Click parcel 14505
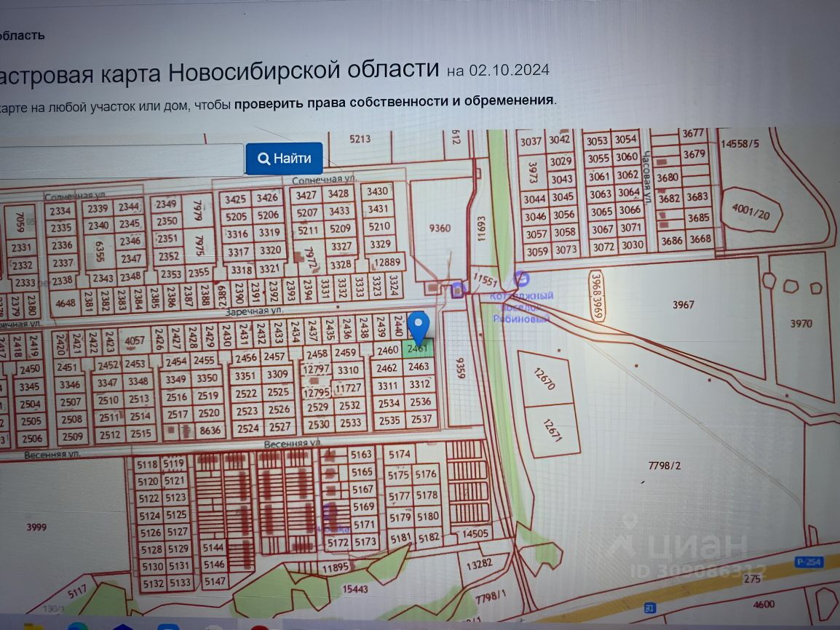 click(x=475, y=534)
